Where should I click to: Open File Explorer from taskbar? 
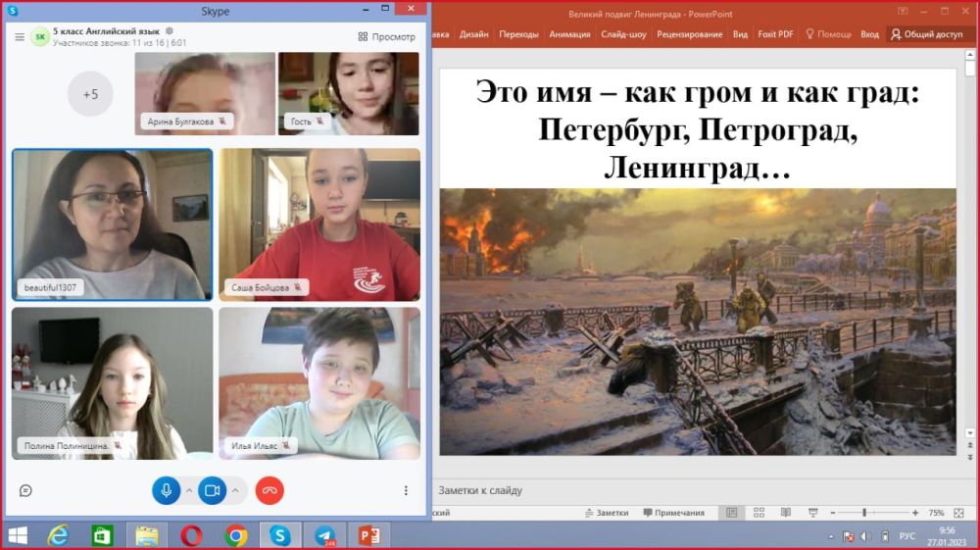pyautogui.click(x=147, y=535)
